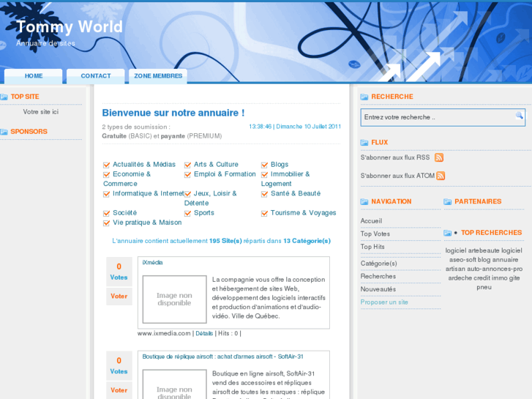Click folder icon beside SPONSORS heading
The image size is (532, 399).
tap(4, 132)
